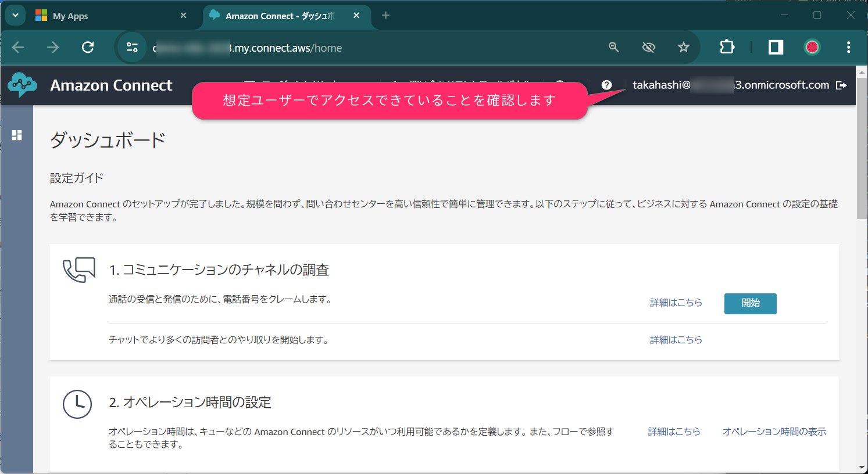Click heading 1. コミュニケーションのチャネルの調査
Screen dimensions: 868x474
[219, 270]
